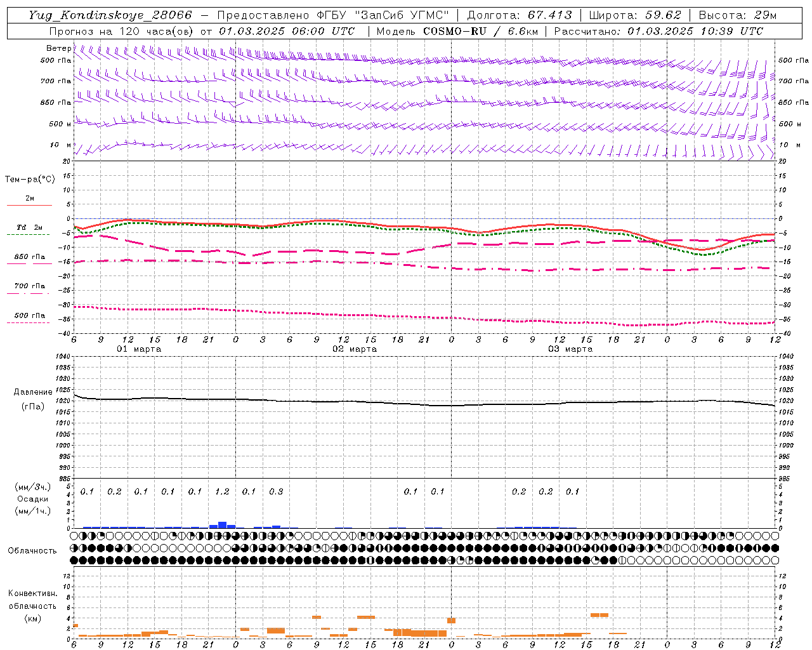Click the computed time 01.03.2025 10:39 UTC
812x650 pixels.
[695, 31]
